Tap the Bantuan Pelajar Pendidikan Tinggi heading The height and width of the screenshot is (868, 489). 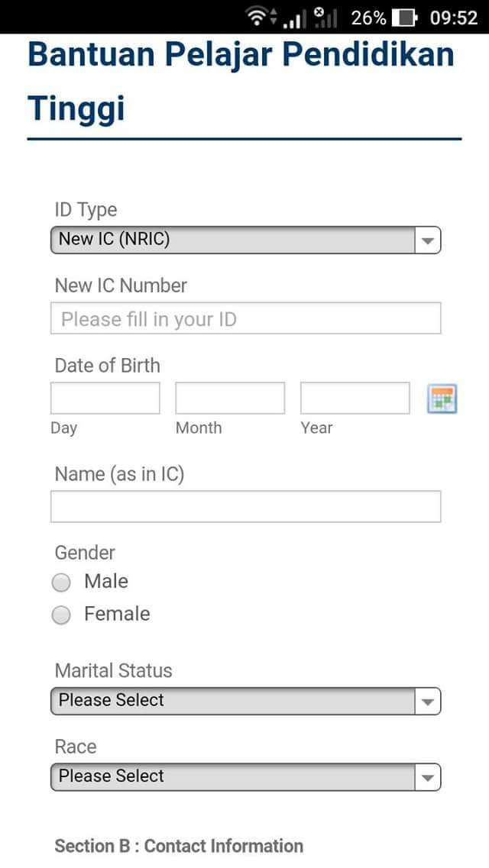(241, 81)
